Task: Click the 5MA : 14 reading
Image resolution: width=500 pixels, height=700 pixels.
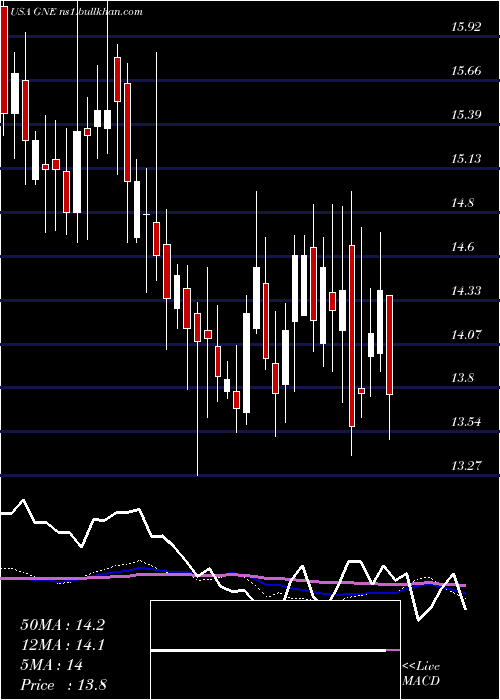Action: coord(51,665)
